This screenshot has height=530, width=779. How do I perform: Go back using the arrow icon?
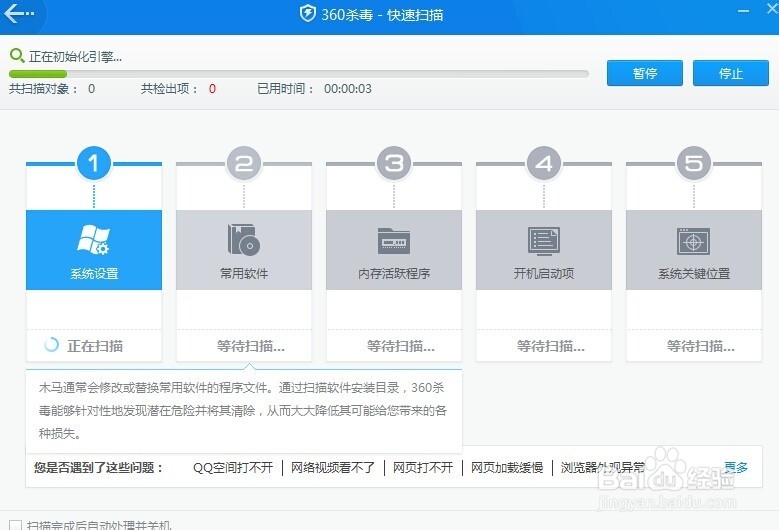point(19,13)
